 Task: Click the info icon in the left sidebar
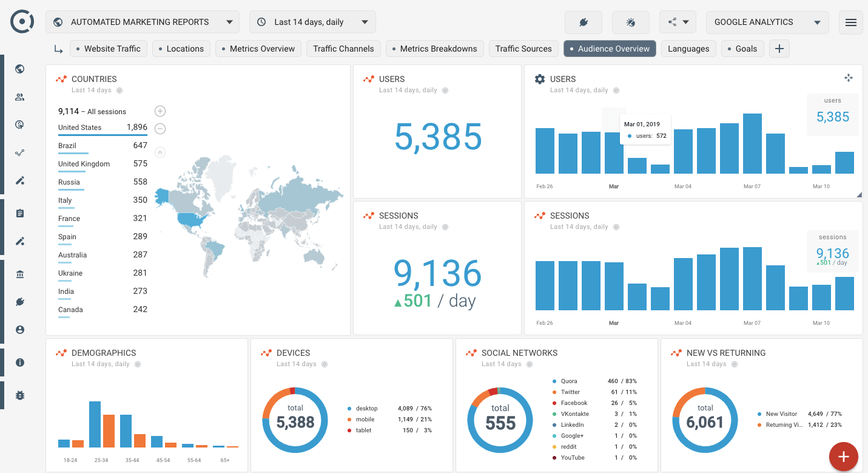[19, 362]
